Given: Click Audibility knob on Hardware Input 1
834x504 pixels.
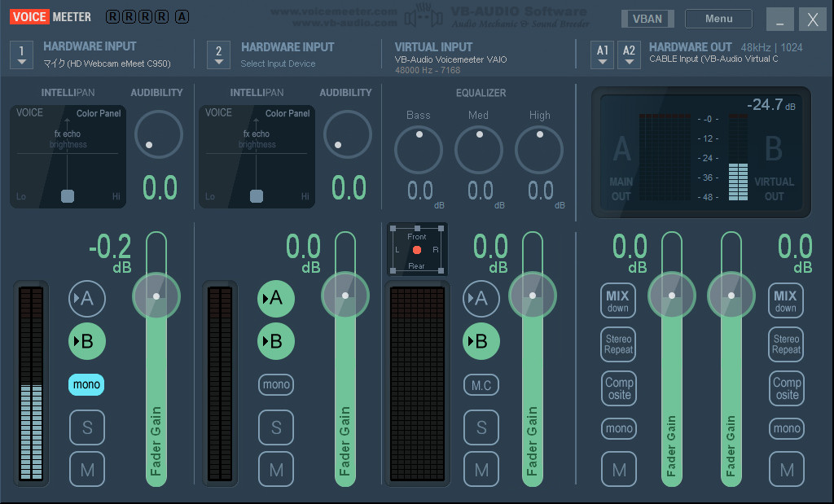Looking at the screenshot, I should 159,134.
